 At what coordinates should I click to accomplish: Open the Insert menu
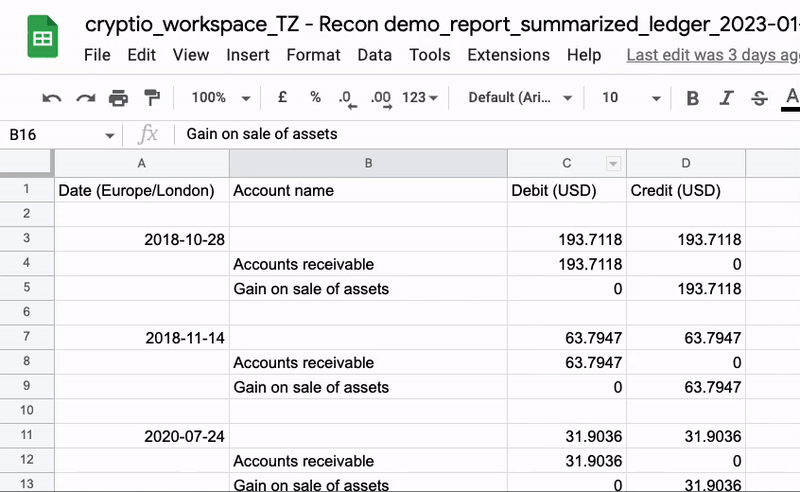point(247,55)
